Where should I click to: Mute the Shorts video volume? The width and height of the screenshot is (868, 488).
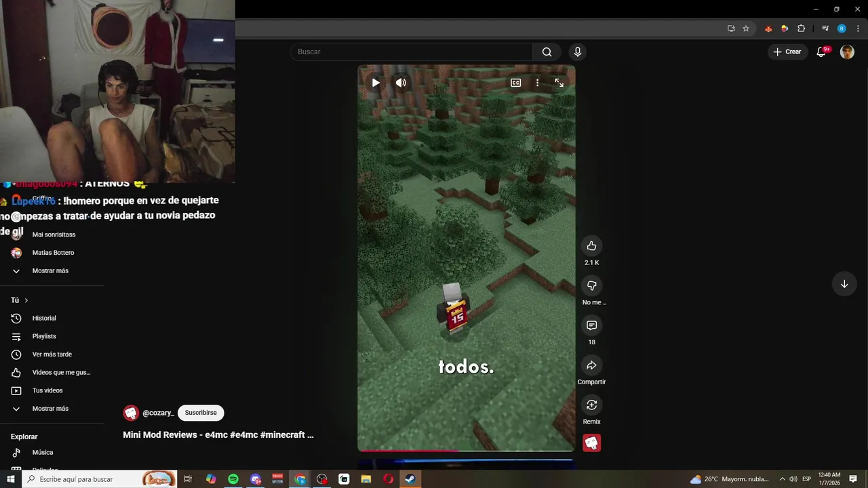point(401,83)
